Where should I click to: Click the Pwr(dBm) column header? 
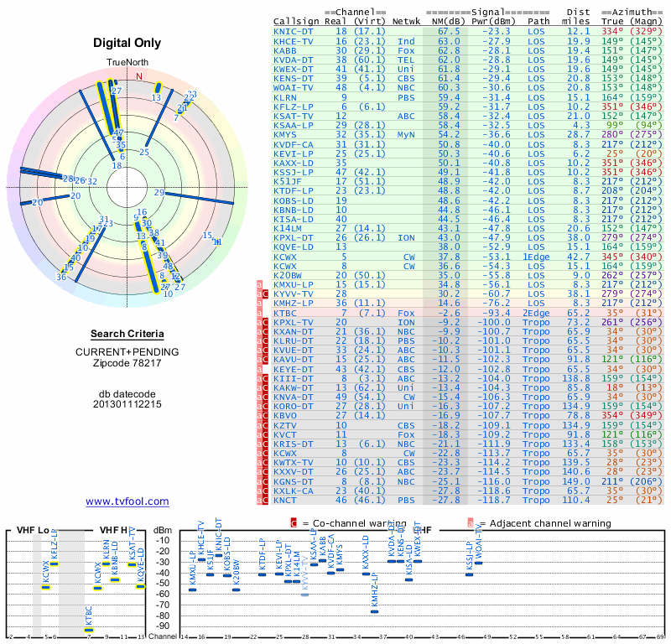click(493, 22)
